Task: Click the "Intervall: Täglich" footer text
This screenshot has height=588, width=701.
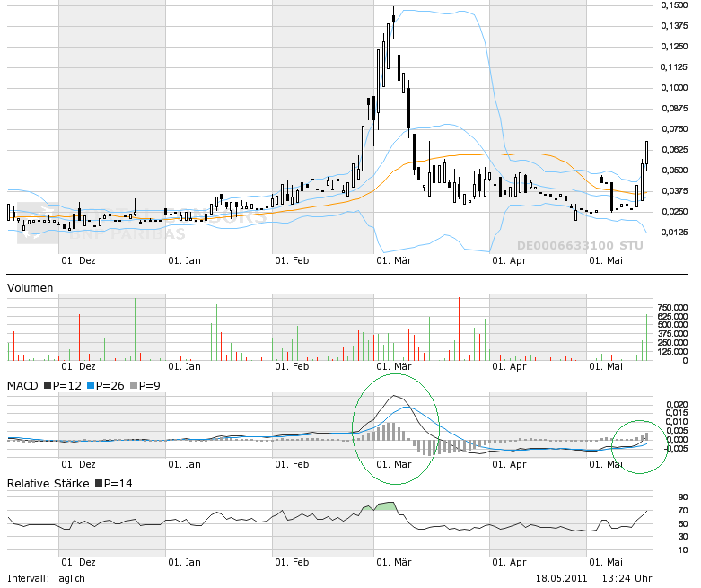Action: tap(46, 578)
